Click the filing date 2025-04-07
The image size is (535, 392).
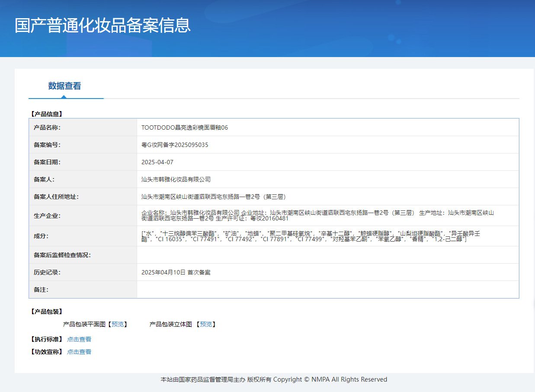coord(157,162)
